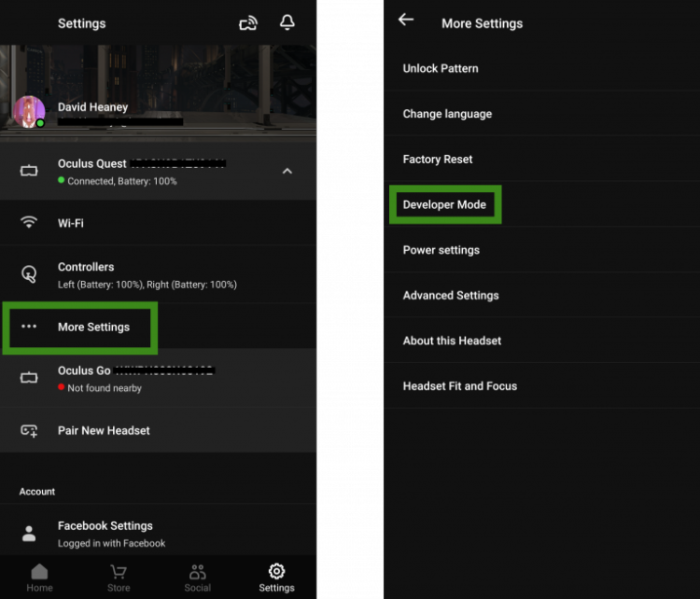Tap David Heaney name text
The image size is (700, 599).
[92, 107]
